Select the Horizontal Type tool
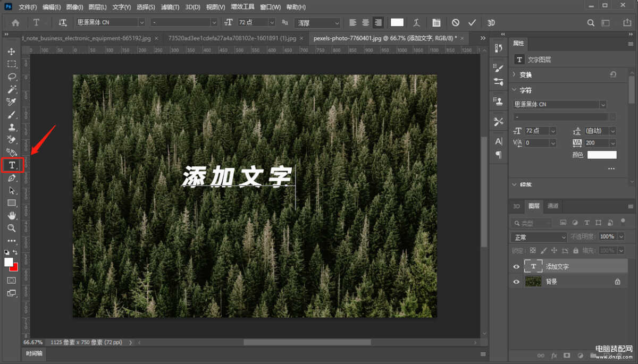 [12, 165]
